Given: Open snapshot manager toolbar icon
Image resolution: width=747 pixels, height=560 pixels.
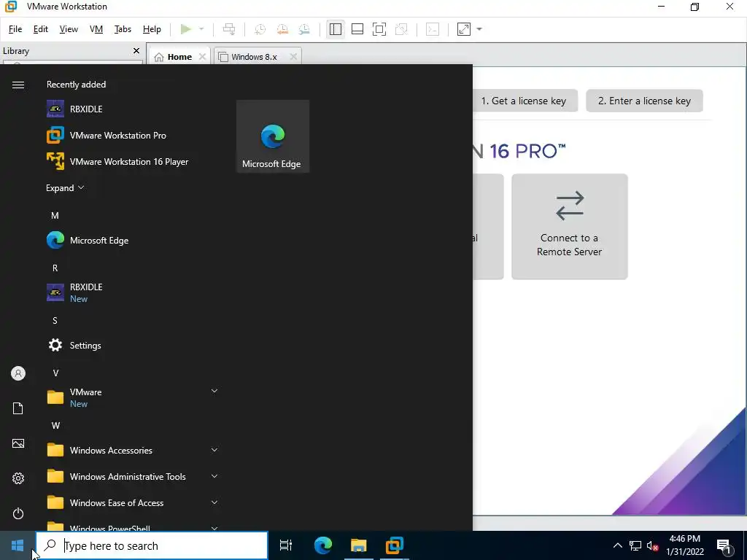Looking at the screenshot, I should click(304, 29).
